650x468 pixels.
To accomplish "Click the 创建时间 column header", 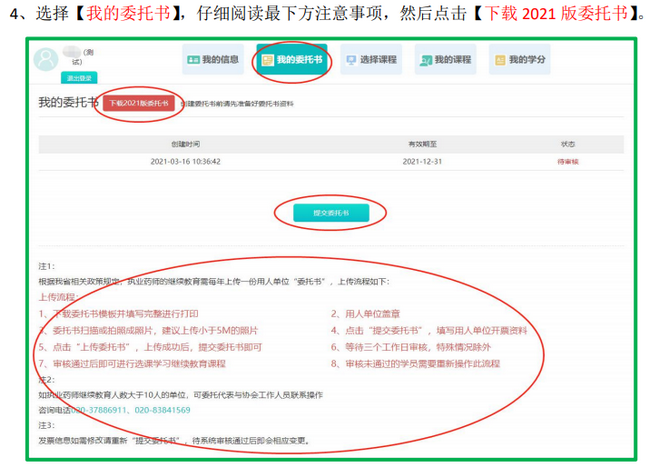I will pyautogui.click(x=185, y=143).
